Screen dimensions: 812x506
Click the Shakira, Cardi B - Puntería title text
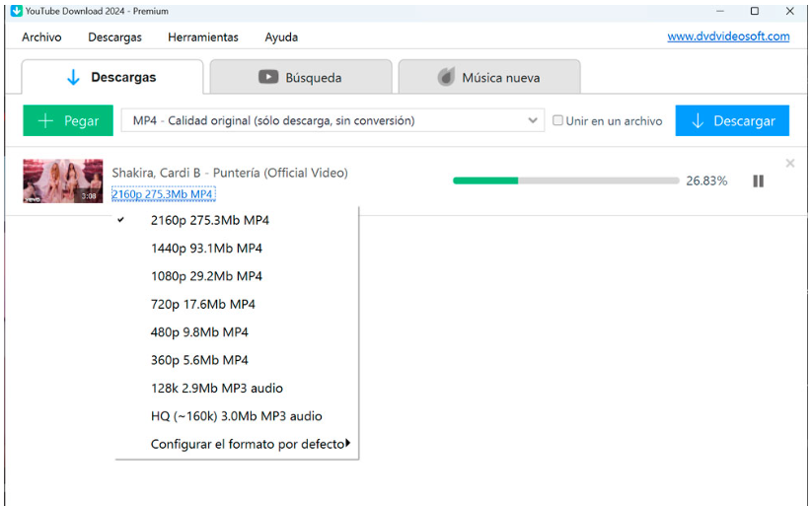click(230, 173)
